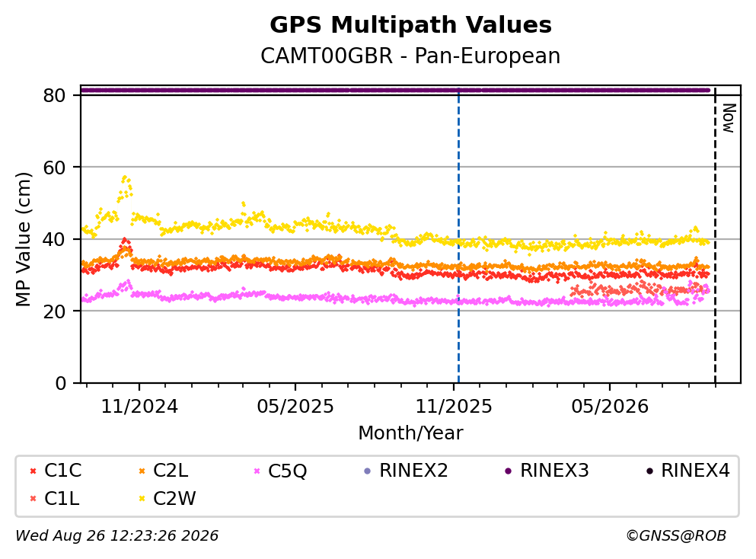756x559 pixels.
Task: Select the RINEX3 legend label
Action: tap(554, 470)
